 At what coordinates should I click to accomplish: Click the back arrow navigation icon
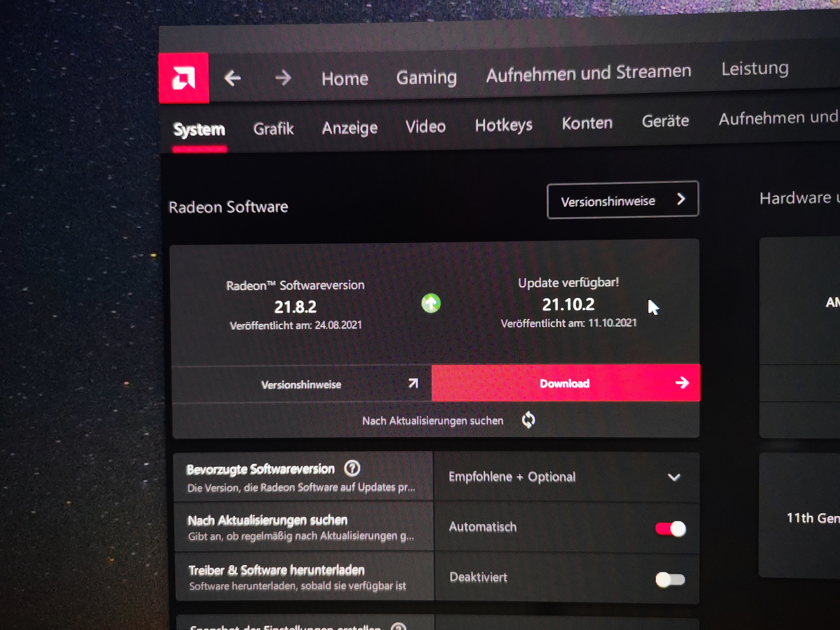pyautogui.click(x=232, y=78)
